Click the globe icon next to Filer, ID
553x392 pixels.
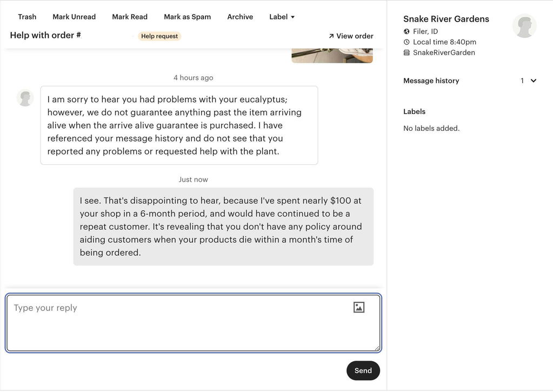pos(407,31)
